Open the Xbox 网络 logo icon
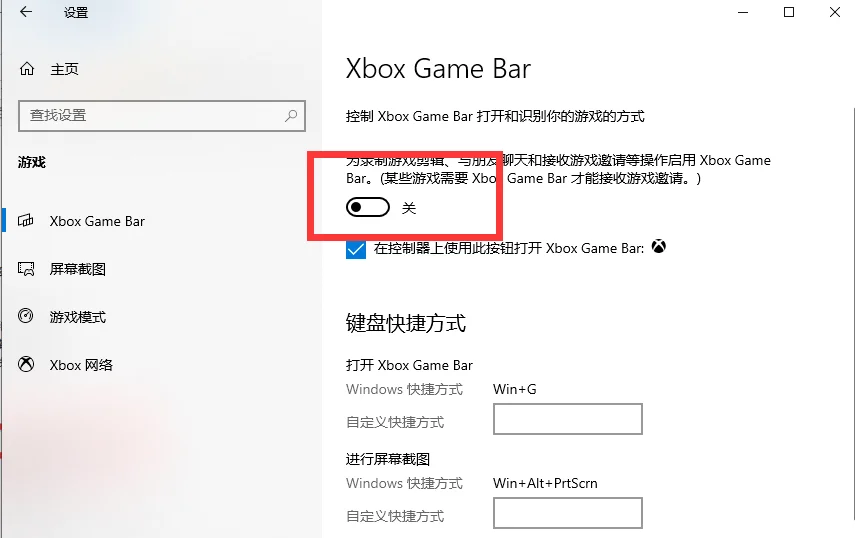 [x=26, y=364]
